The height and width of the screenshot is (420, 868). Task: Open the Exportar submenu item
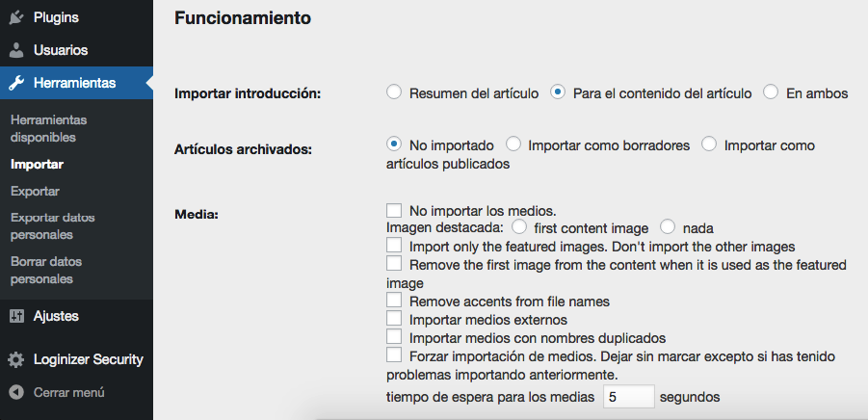click(x=35, y=191)
